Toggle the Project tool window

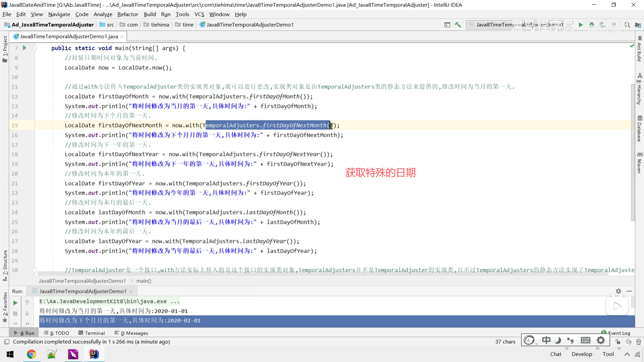pyautogui.click(x=5, y=49)
